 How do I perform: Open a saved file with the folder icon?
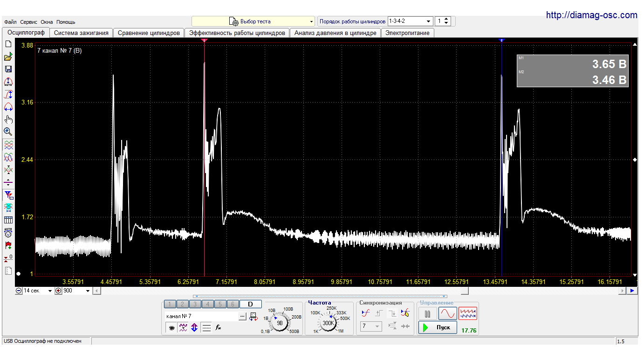click(8, 56)
